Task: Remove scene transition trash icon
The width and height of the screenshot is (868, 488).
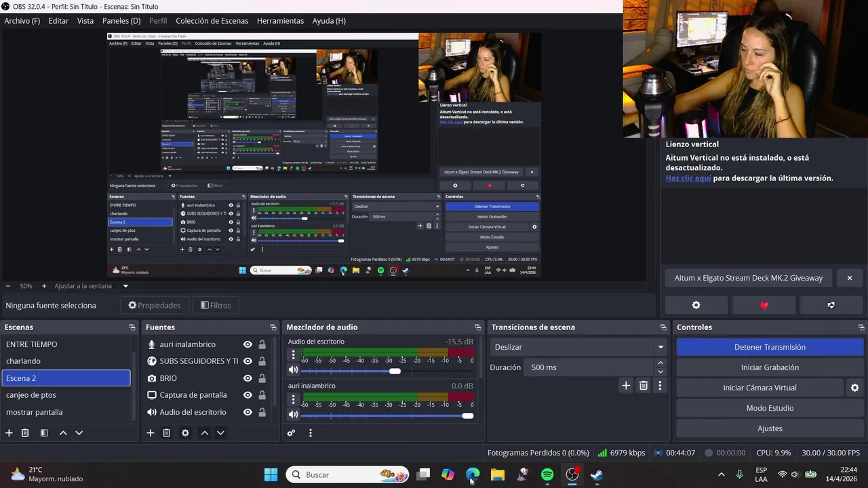Action: 644,386
